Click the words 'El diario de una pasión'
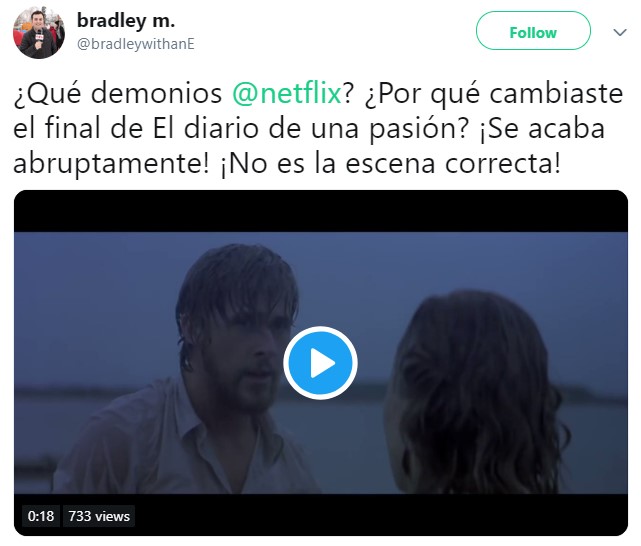 tap(310, 128)
